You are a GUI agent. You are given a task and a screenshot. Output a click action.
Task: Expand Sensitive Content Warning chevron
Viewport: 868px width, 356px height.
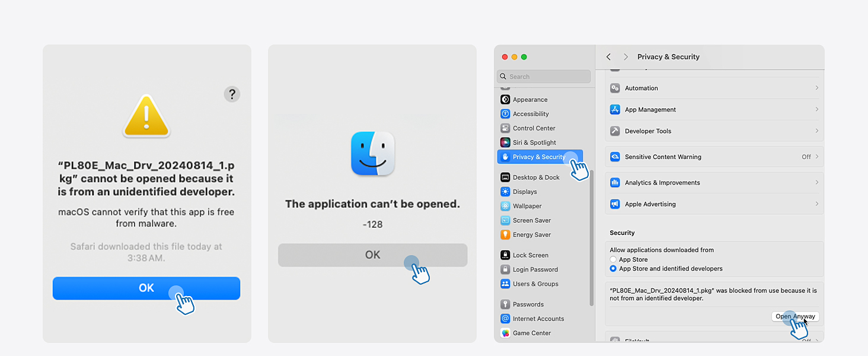coord(816,157)
